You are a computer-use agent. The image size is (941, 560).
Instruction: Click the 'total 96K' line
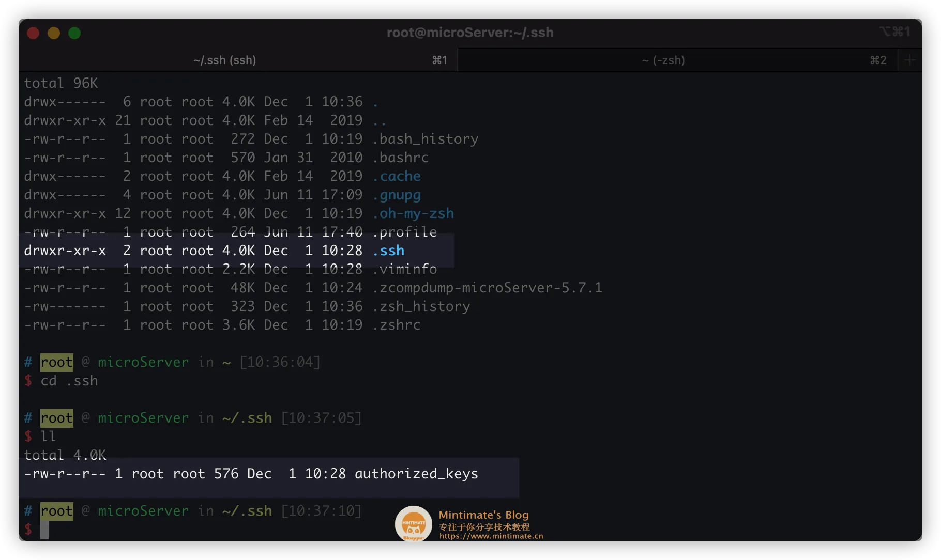coord(61,83)
